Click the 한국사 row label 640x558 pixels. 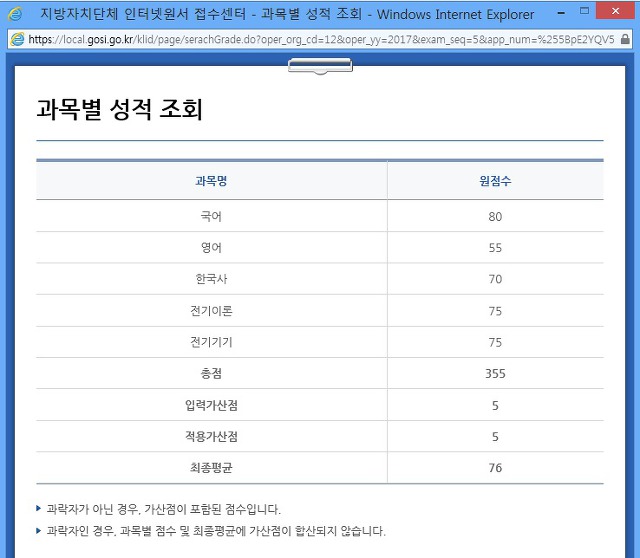click(211, 279)
